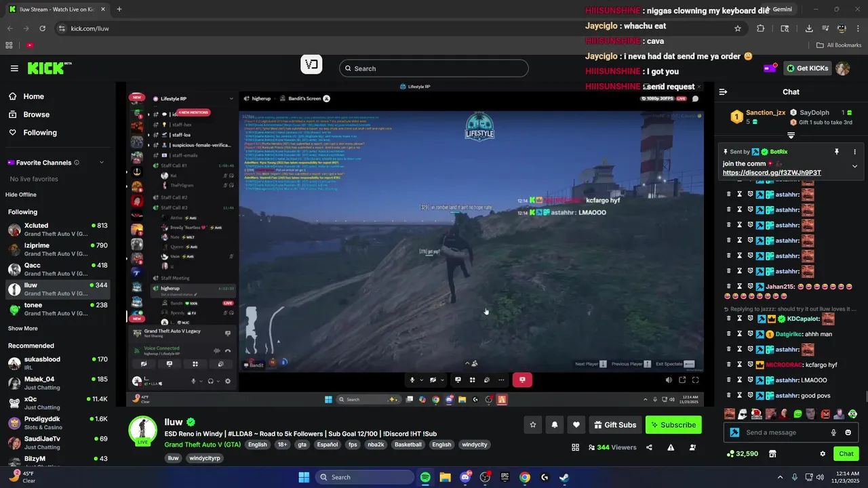Click Show More under Following
This screenshot has width=868, height=488.
pyautogui.click(x=23, y=329)
